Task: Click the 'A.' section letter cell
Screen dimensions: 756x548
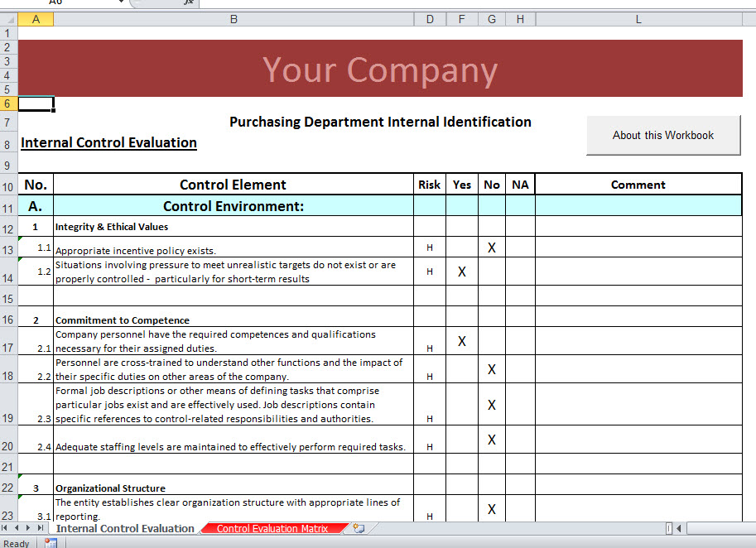Action: pyautogui.click(x=36, y=206)
